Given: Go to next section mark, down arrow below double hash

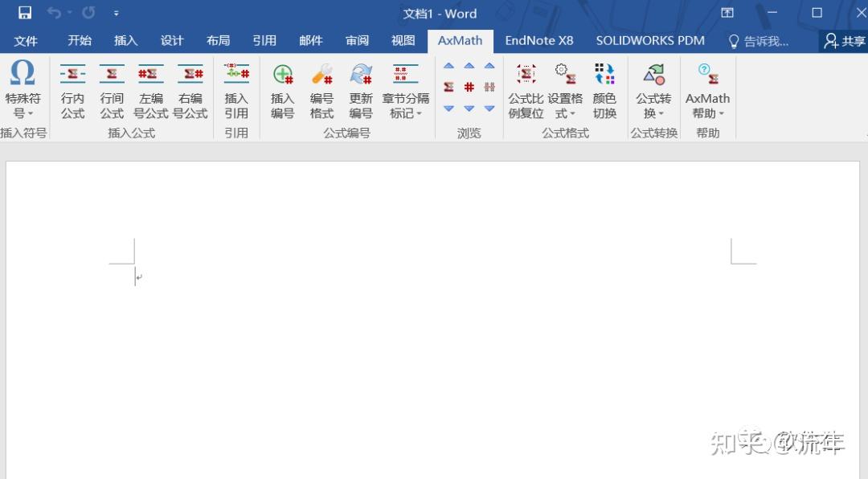Looking at the screenshot, I should pos(489,108).
